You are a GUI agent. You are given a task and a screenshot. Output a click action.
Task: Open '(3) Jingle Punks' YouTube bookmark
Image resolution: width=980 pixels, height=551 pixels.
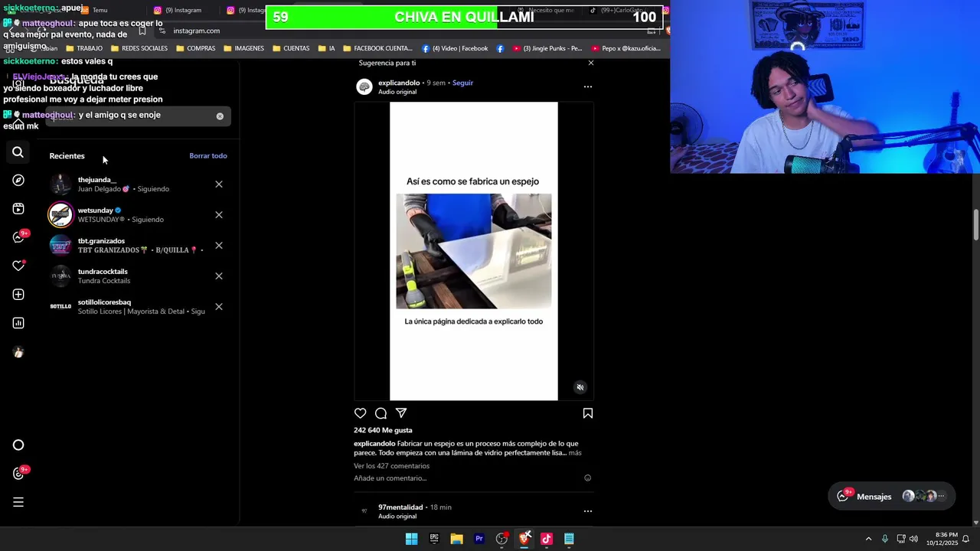tap(547, 48)
